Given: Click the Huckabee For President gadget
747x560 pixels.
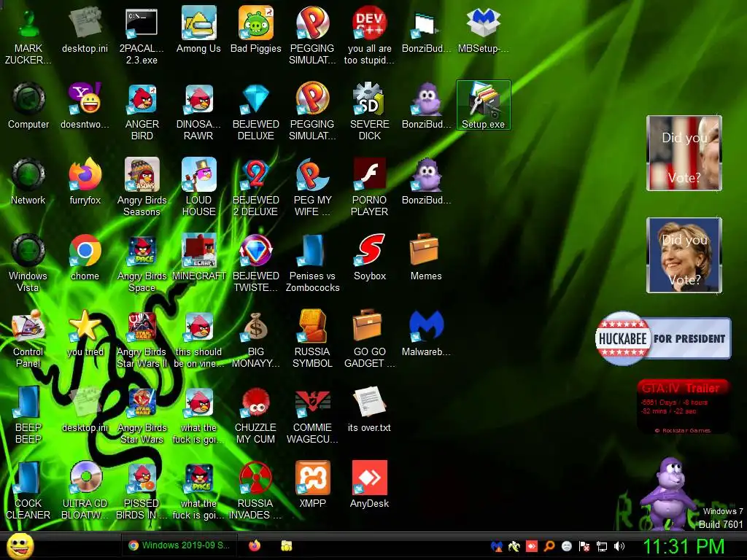Looking at the screenshot, I should [663, 338].
